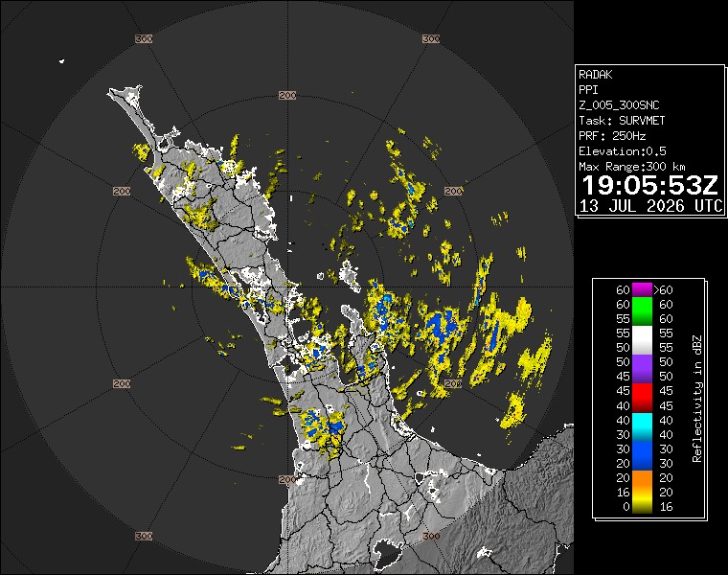Click the "Reflectivity in dBZ" vertical label
The width and height of the screenshot is (728, 575).
click(697, 399)
